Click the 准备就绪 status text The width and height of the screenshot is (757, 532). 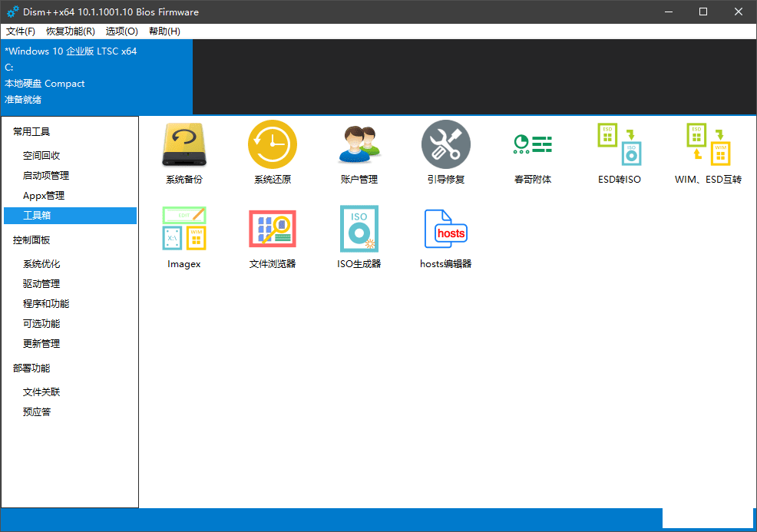pos(23,100)
